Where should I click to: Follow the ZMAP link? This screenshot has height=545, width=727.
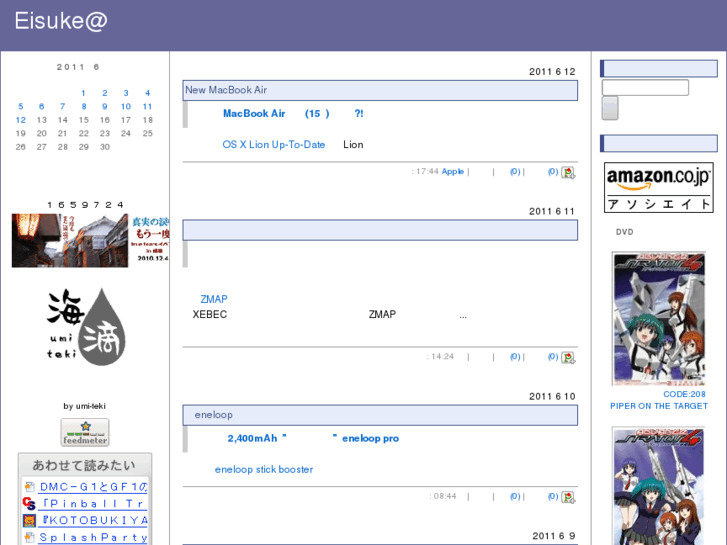pyautogui.click(x=214, y=299)
